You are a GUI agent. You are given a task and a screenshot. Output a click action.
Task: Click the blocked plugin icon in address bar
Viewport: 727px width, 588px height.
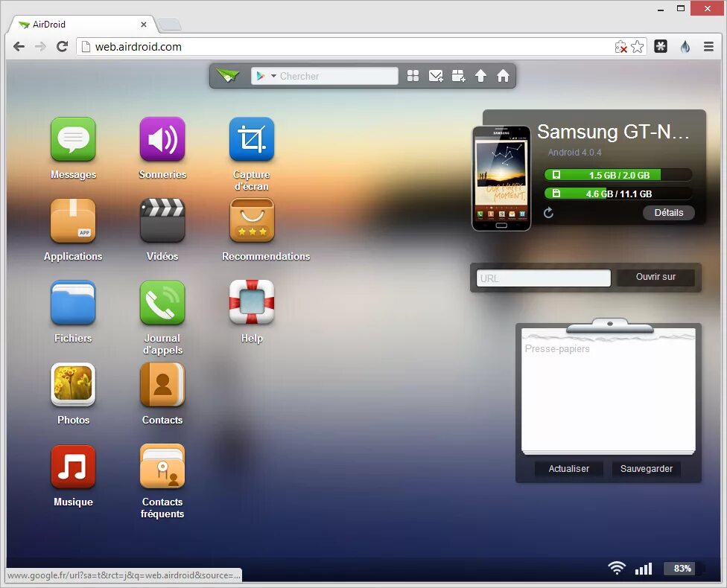click(620, 47)
